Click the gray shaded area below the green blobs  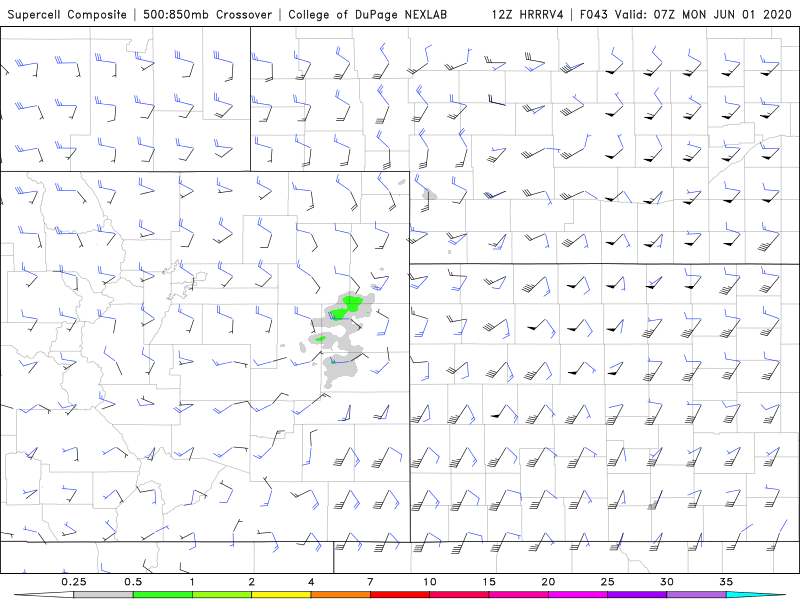[x=339, y=372]
